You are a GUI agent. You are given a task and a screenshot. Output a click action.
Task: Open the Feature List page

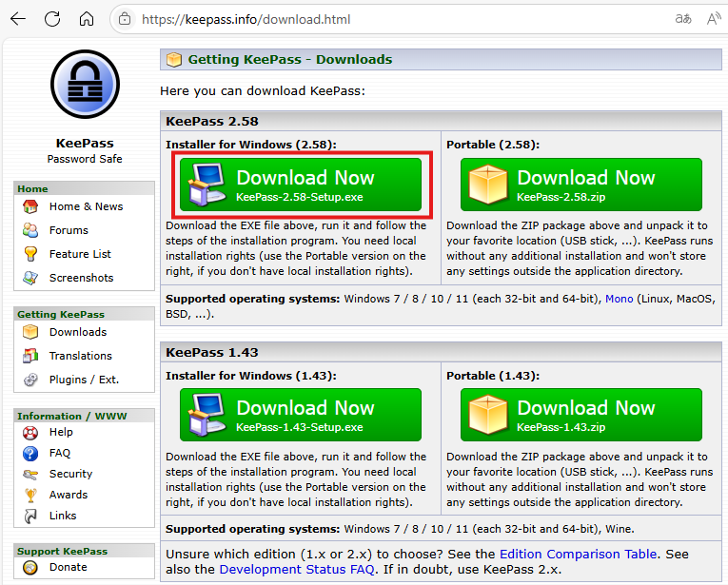tap(80, 254)
